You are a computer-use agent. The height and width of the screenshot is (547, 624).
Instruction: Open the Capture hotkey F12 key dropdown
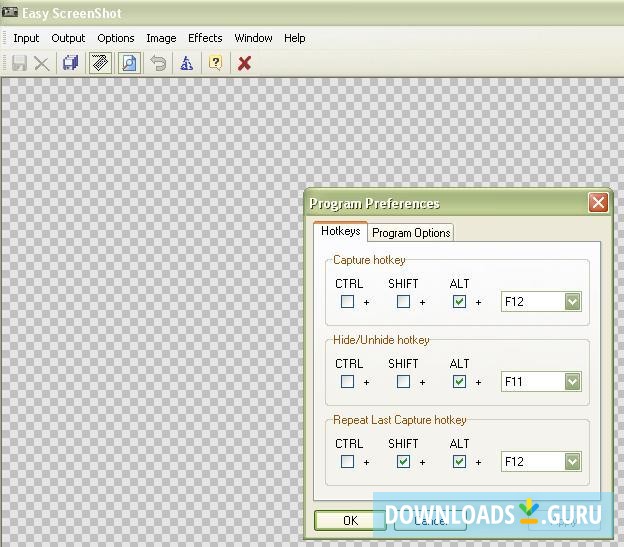[573, 302]
